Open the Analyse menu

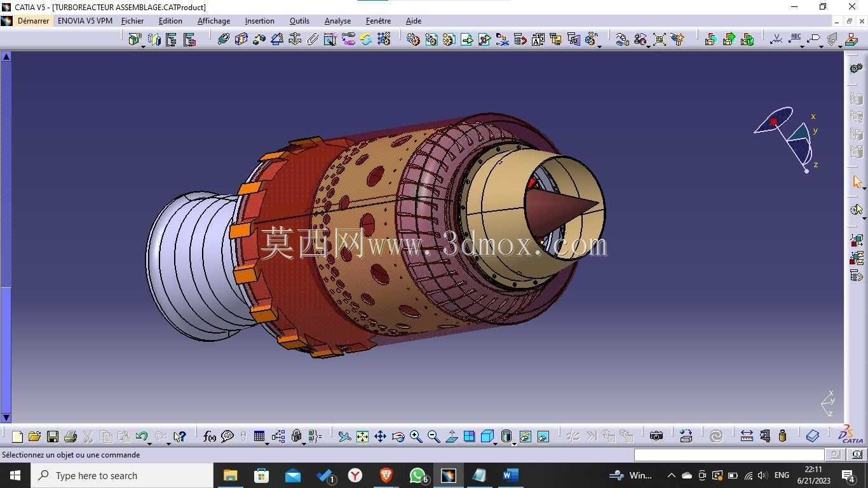point(337,21)
